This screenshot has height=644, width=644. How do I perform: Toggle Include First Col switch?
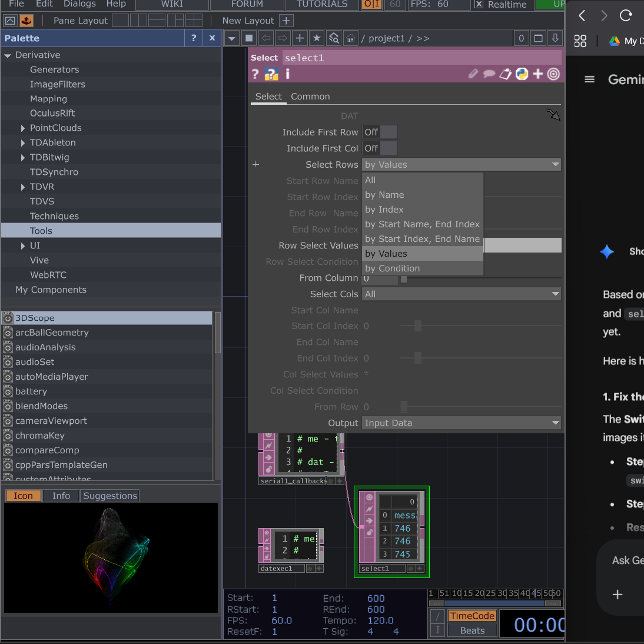(380, 148)
